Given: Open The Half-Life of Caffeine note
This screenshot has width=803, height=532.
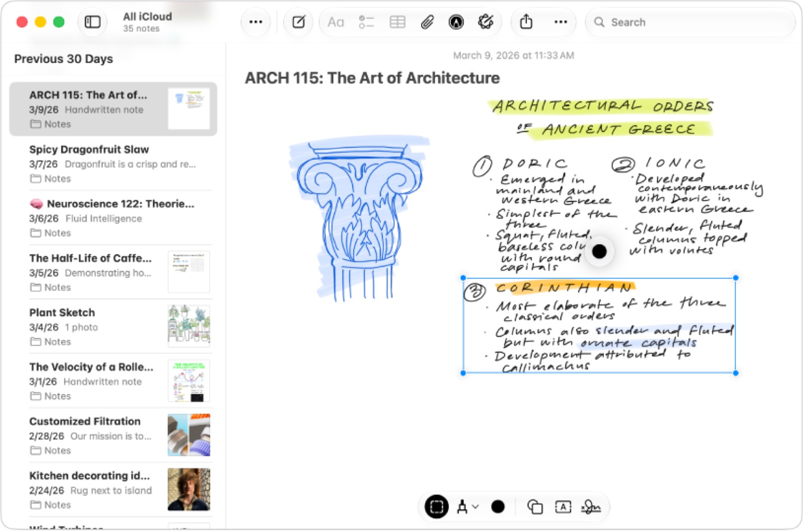Looking at the screenshot, I should click(x=113, y=272).
